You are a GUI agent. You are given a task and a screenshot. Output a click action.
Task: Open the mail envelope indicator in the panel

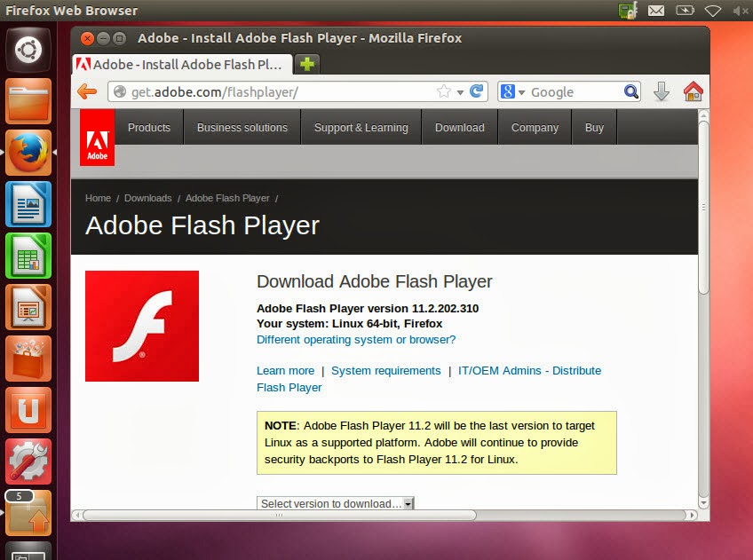657,10
